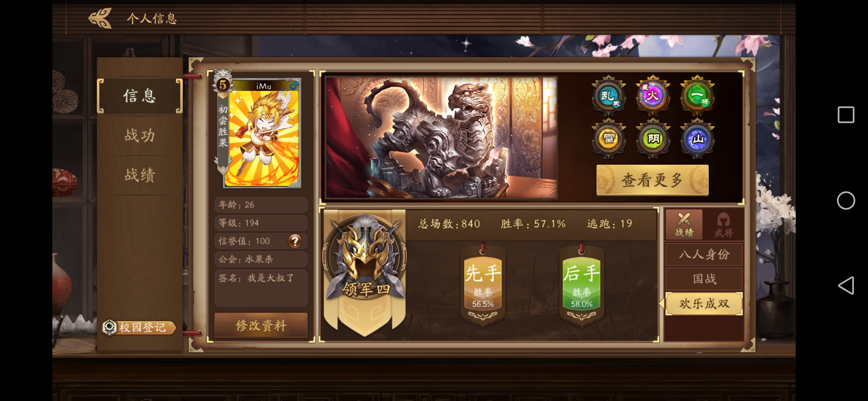
Task: Click the green 阴 badge icon
Action: tap(652, 139)
